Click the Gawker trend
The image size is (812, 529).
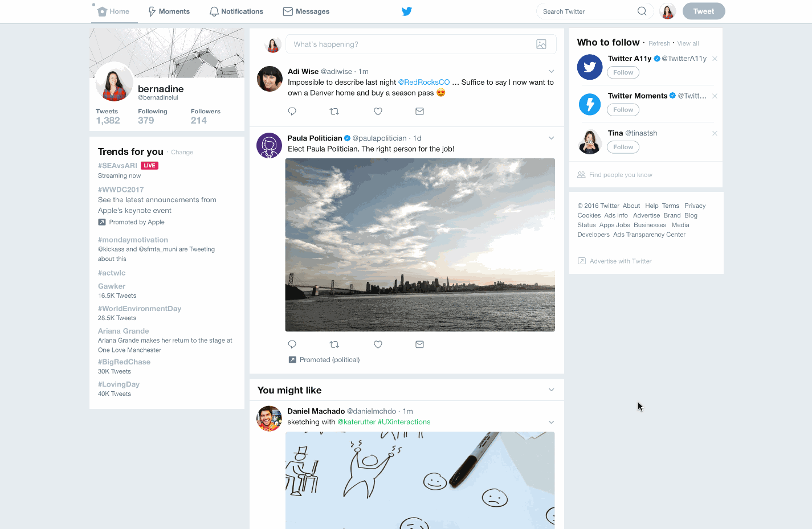pyautogui.click(x=111, y=286)
